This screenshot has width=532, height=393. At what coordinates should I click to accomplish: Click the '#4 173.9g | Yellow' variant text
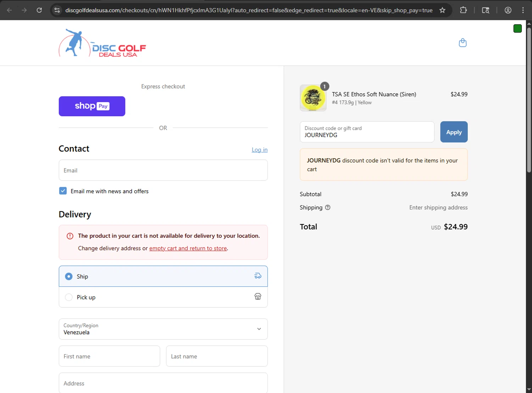352,102
